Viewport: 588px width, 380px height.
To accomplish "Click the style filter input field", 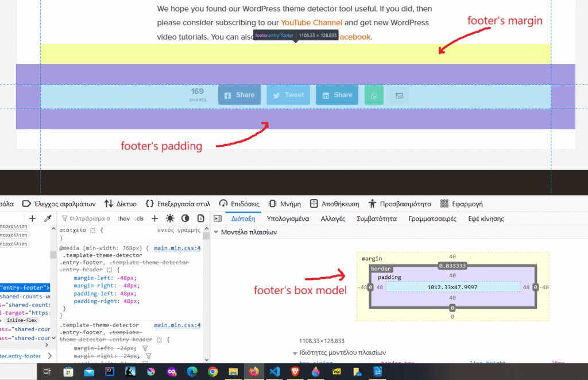I will (89, 218).
